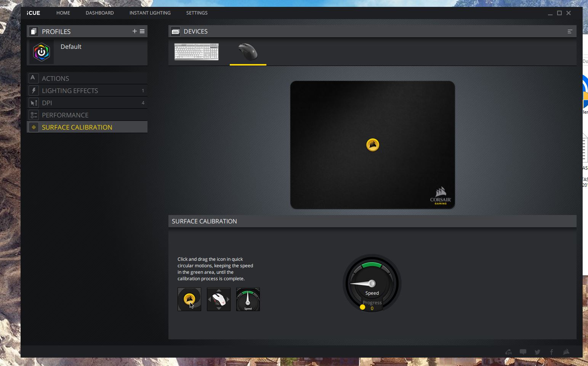Open the DPI section
Image resolution: width=588 pixels, height=366 pixels.
pos(87,103)
